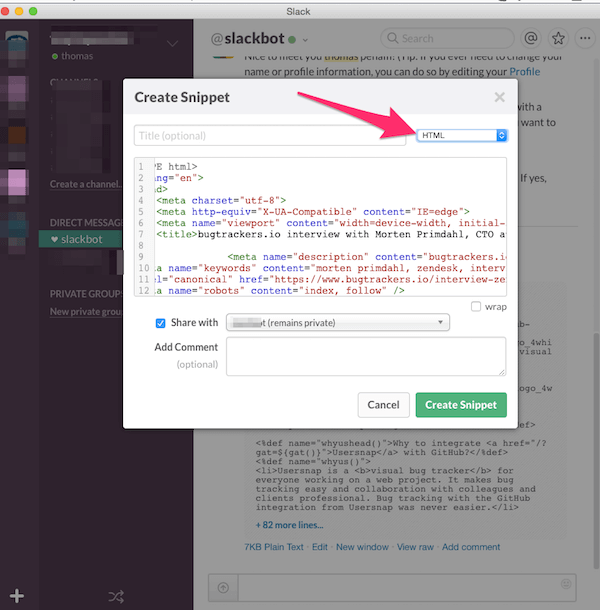Switch to the orange team icon in sidebar

(17, 135)
